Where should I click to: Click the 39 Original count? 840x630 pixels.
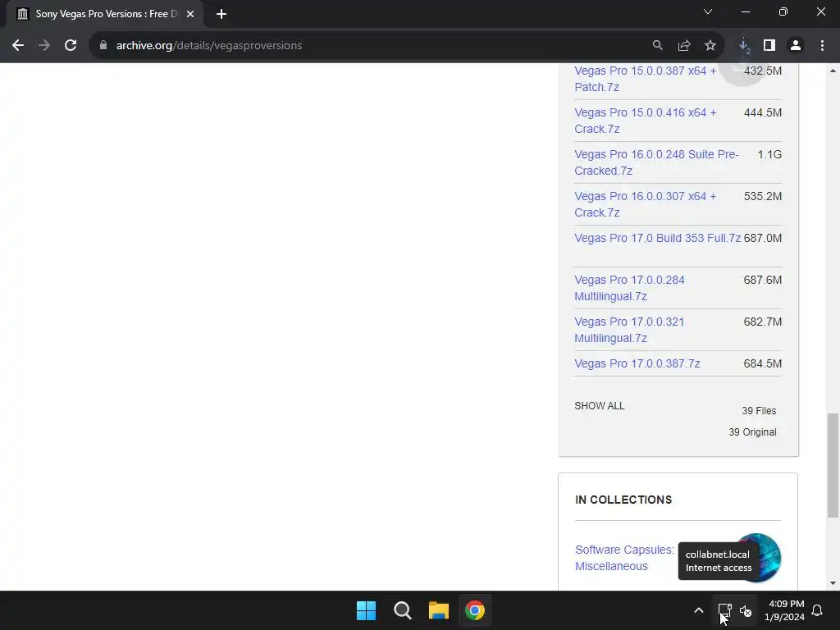(x=752, y=431)
